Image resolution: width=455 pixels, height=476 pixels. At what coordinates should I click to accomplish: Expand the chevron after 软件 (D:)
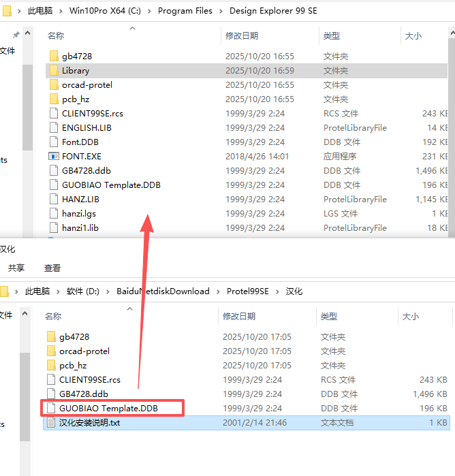[x=108, y=291]
